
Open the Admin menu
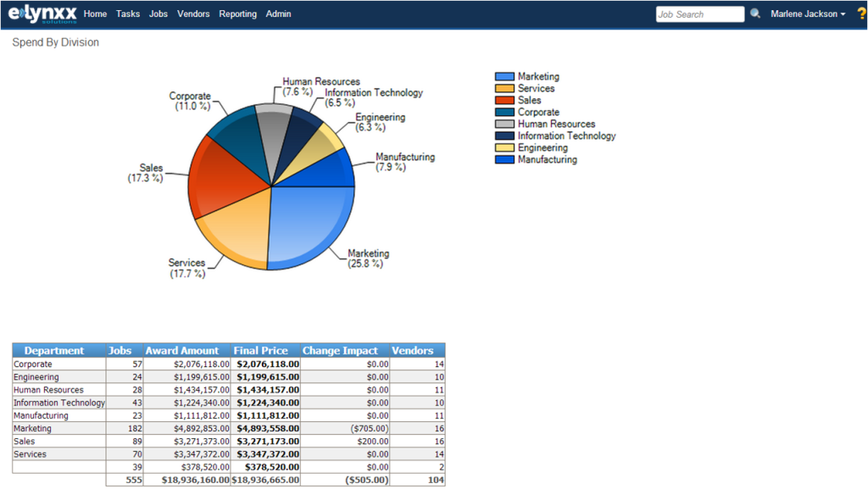[x=278, y=14]
